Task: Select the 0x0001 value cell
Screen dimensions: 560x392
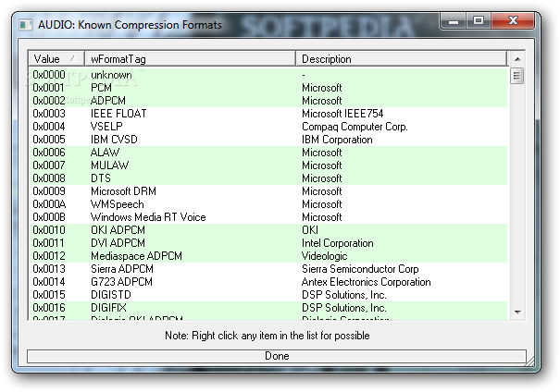Action: pos(48,88)
